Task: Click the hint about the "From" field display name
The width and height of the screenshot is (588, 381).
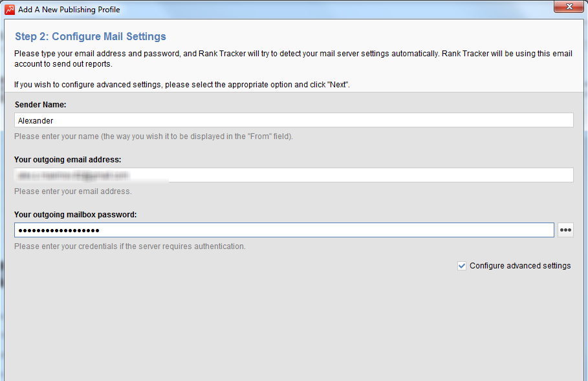Action: click(x=153, y=136)
